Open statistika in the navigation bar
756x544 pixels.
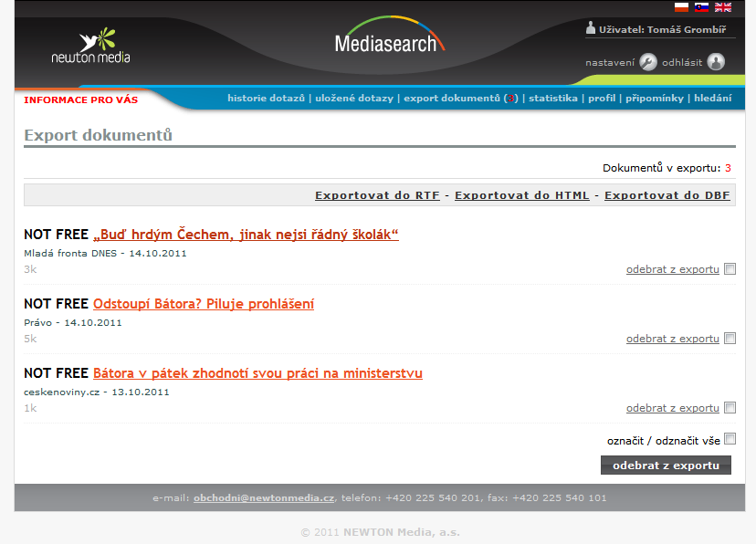[553, 99]
